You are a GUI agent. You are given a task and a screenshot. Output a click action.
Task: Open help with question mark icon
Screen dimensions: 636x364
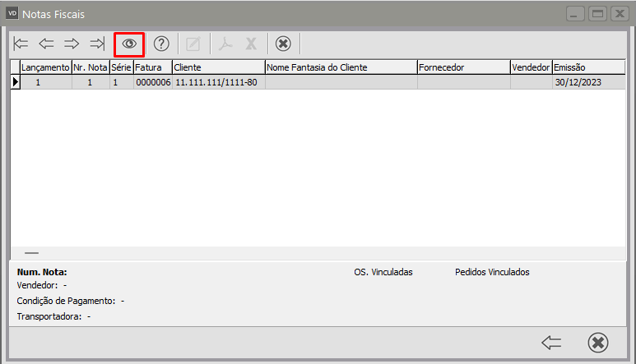point(161,44)
